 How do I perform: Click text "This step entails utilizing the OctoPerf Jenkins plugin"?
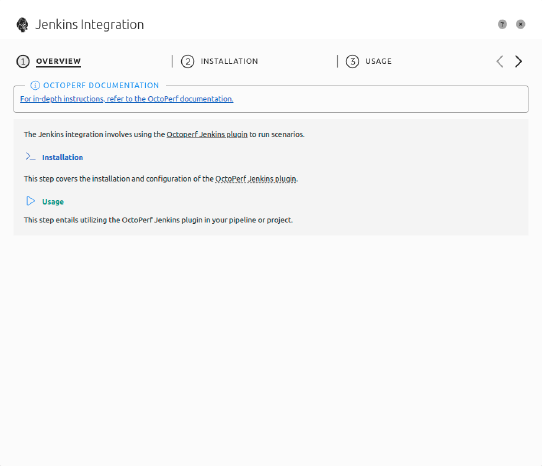[113, 220]
